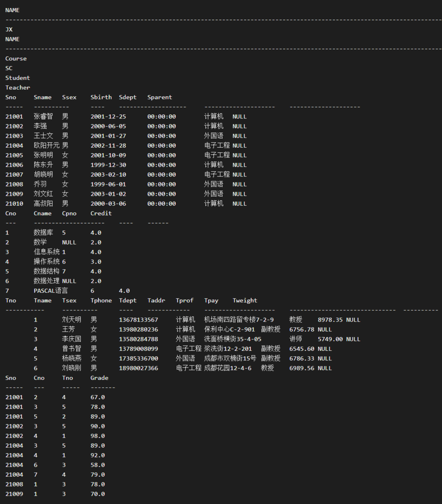Click student name 刘文红

[43, 194]
